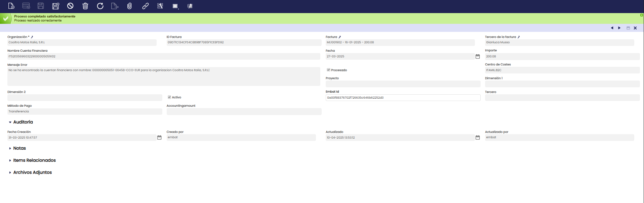Expand the Items Relacionados section
This screenshot has width=644, height=203.
point(10,160)
